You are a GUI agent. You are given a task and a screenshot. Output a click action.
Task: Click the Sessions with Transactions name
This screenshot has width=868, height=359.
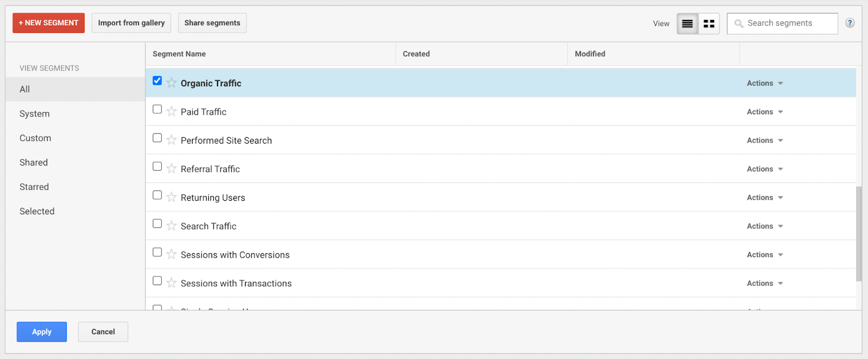click(x=236, y=284)
